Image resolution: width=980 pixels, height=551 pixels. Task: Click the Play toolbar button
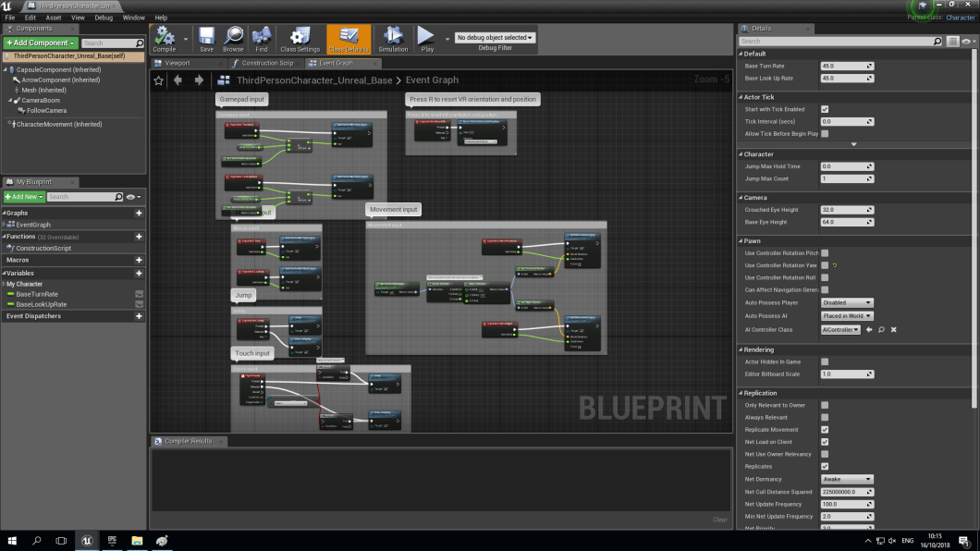point(427,40)
